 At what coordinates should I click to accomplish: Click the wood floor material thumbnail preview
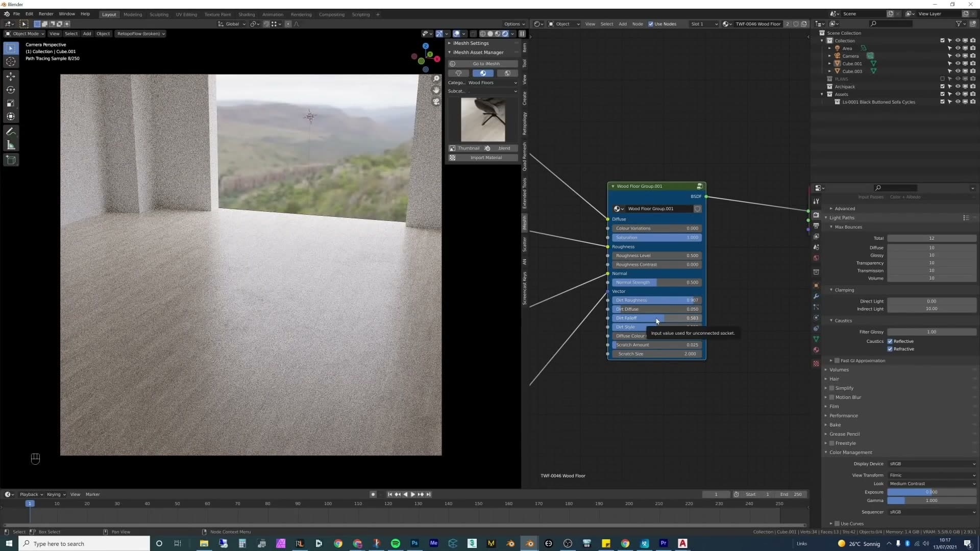(x=483, y=120)
